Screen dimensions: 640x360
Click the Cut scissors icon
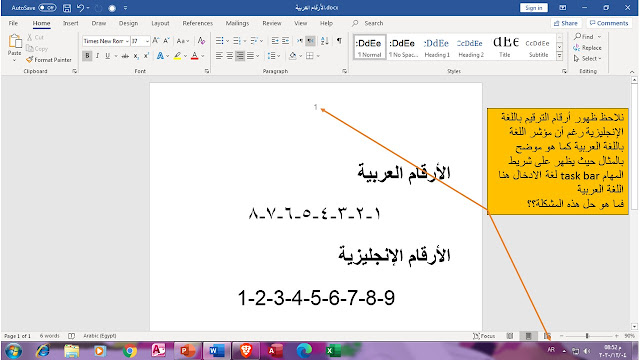point(29,37)
